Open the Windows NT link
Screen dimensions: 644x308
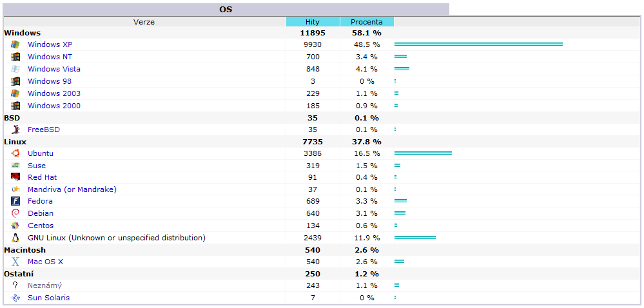click(50, 57)
